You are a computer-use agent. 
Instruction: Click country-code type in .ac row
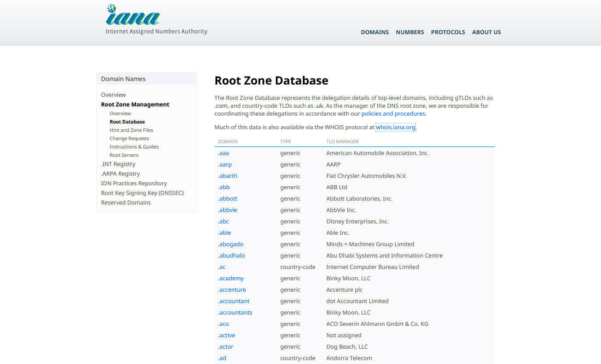[298, 267]
